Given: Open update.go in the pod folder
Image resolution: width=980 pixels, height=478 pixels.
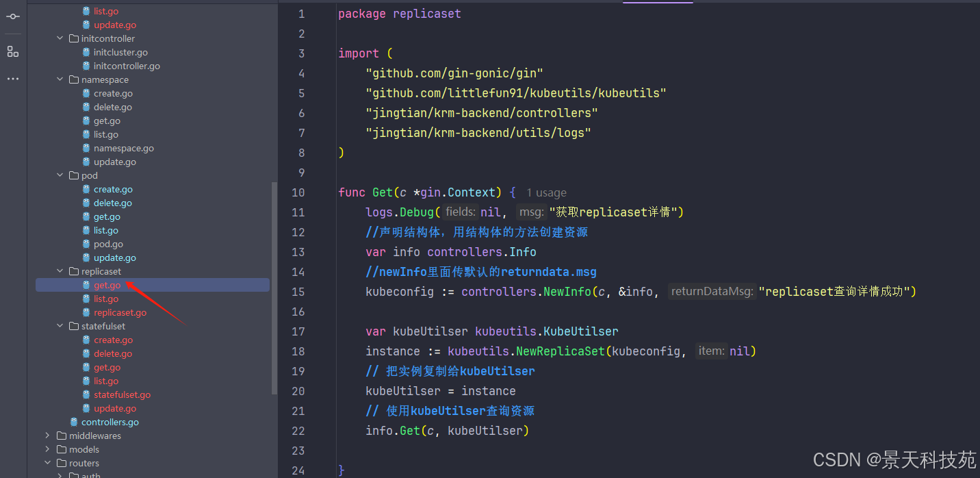Looking at the screenshot, I should (x=115, y=257).
